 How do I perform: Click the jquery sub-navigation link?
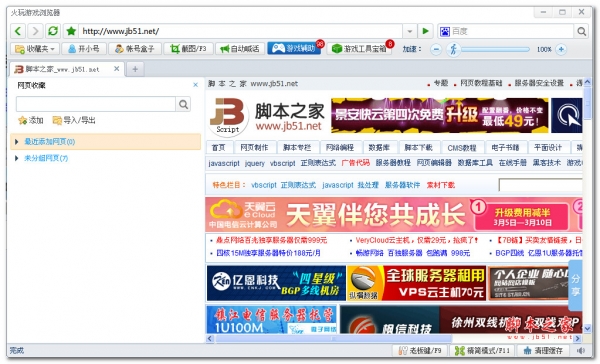pyautogui.click(x=254, y=163)
